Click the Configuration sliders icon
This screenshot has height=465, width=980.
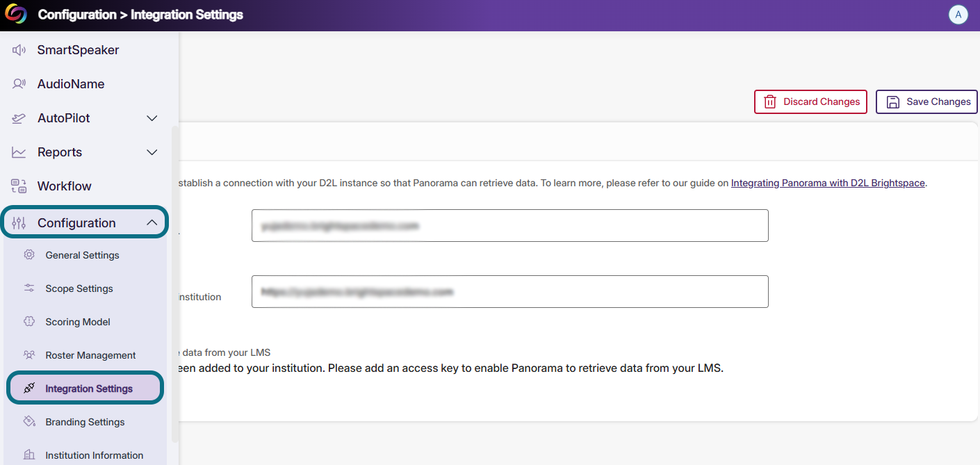point(19,223)
